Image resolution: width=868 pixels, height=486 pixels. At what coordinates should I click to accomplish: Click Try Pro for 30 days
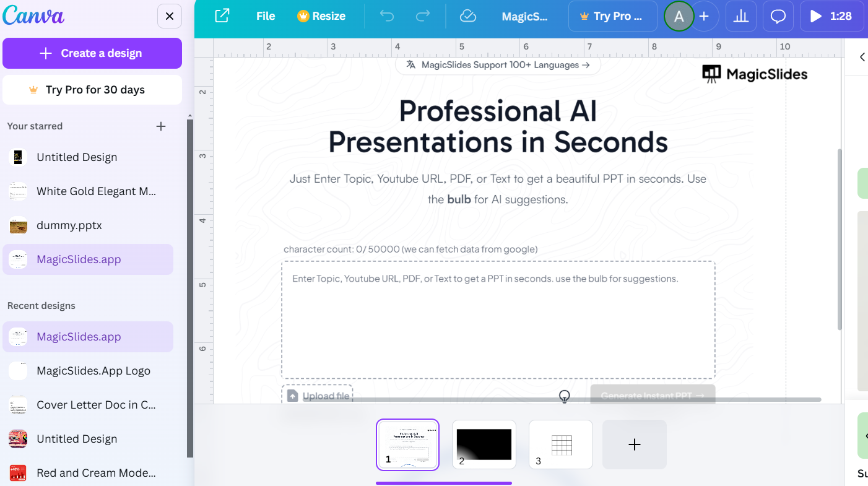click(92, 90)
